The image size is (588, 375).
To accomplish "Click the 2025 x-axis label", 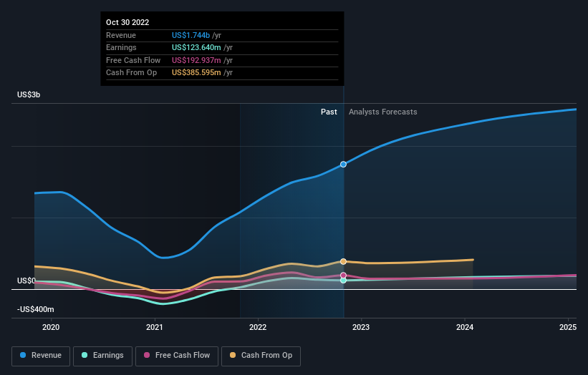I will tap(568, 328).
